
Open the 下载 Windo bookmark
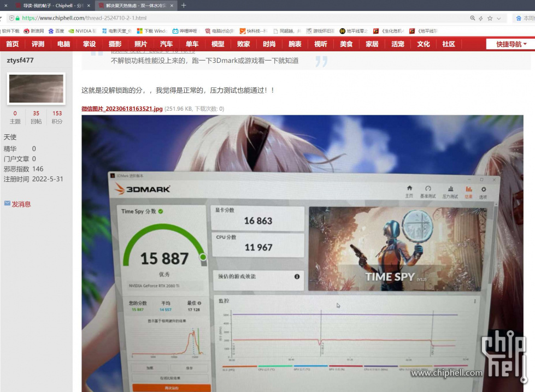coord(152,31)
